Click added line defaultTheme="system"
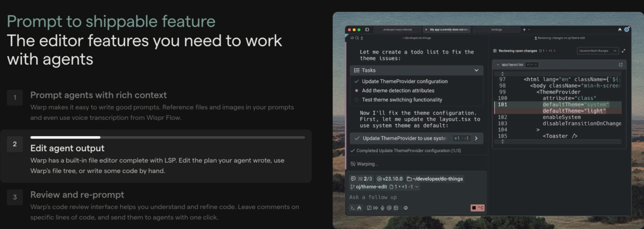Viewport: 644px width, 229px height. coord(575,104)
